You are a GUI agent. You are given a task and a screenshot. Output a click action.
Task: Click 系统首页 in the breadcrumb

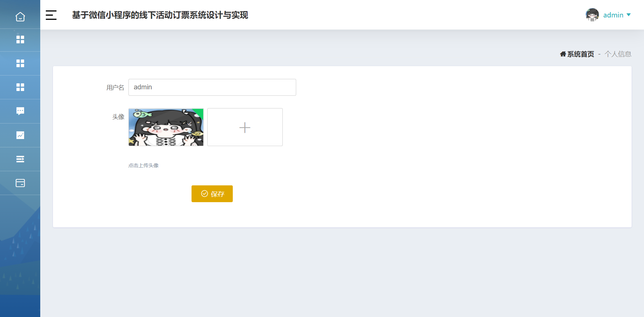click(x=580, y=54)
